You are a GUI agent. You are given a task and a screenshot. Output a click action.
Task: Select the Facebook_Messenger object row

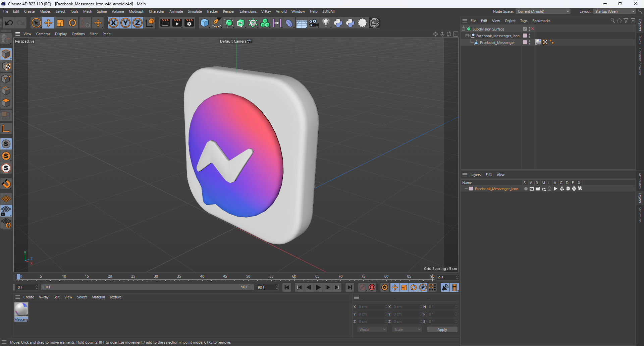497,43
